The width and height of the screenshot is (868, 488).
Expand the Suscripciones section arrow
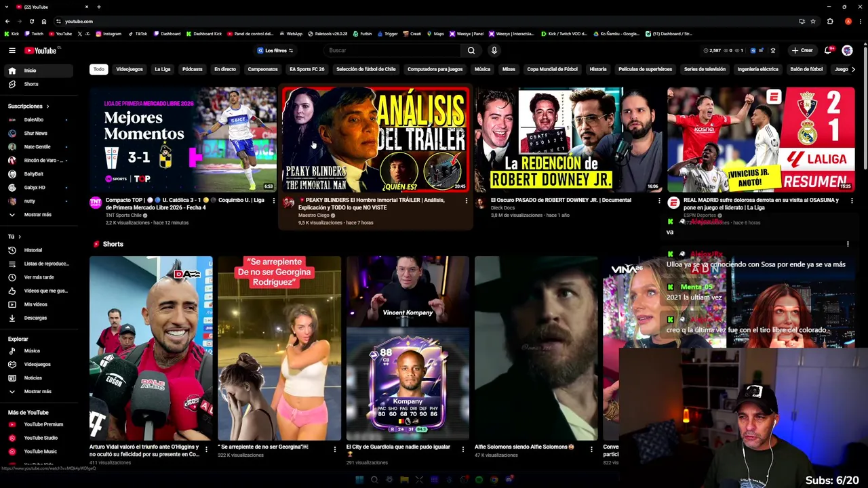click(47, 106)
